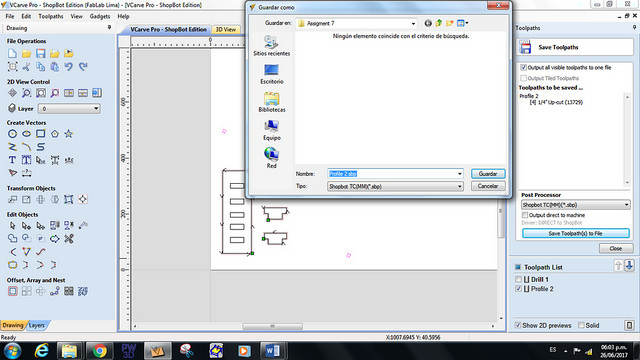Open the Tipo file type dropdown
This screenshot has height=360, width=640.
pos(395,187)
